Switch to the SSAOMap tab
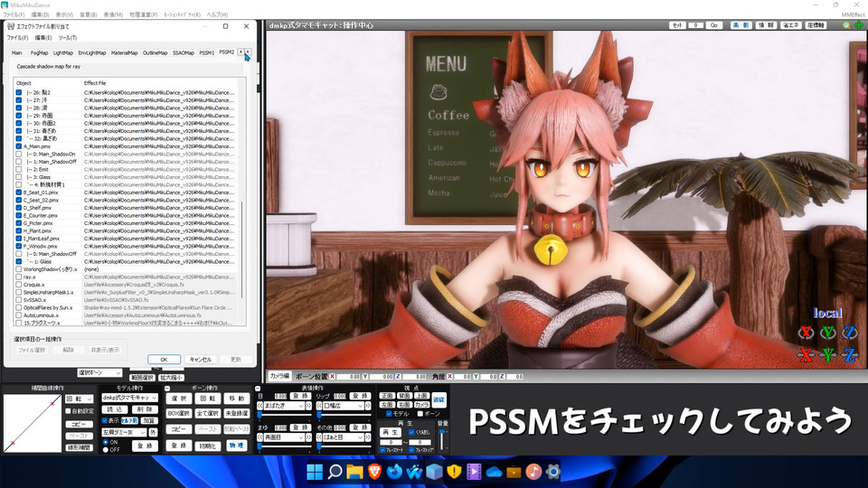This screenshot has height=488, width=868. tap(183, 52)
